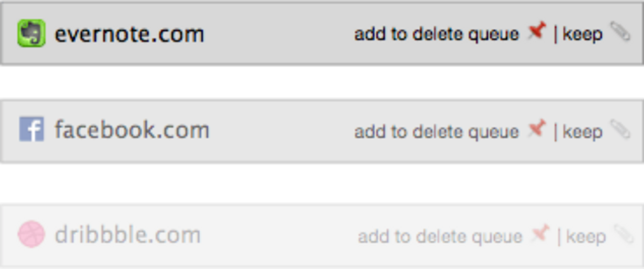The height and width of the screenshot is (269, 644).
Task: Click the red pushpin icon in evernote.com row
Action: click(537, 31)
